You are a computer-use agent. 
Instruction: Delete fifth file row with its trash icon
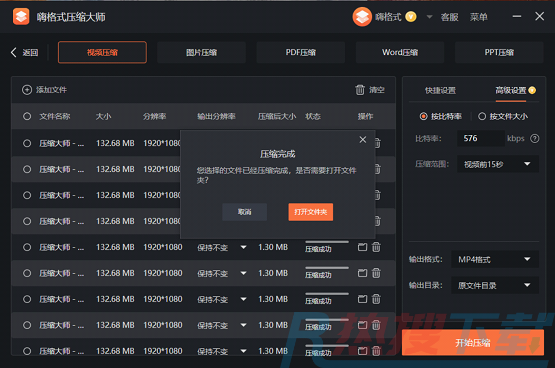click(x=376, y=247)
